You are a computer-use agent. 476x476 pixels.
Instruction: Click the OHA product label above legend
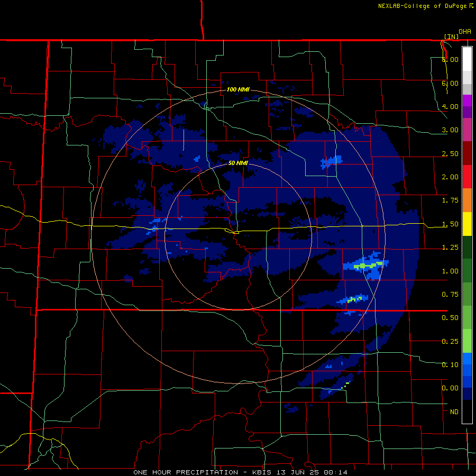tap(465, 32)
